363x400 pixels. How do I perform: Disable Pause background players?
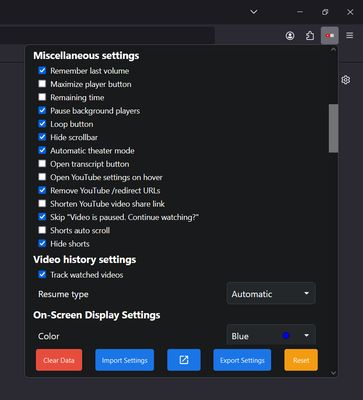(x=42, y=110)
